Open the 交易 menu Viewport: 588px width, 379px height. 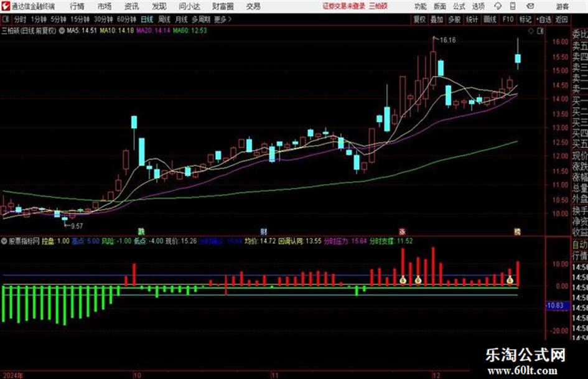click(253, 6)
